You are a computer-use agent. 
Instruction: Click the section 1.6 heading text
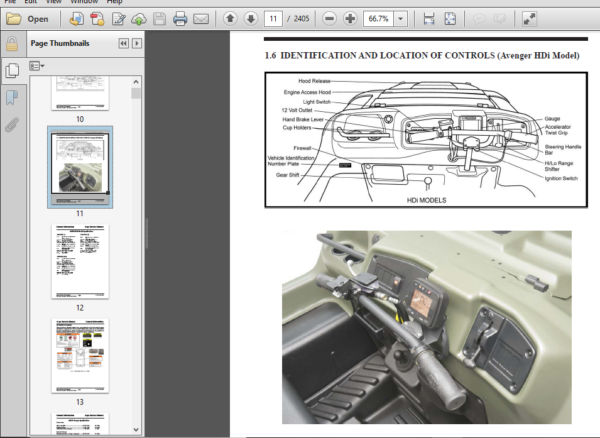tap(422, 55)
